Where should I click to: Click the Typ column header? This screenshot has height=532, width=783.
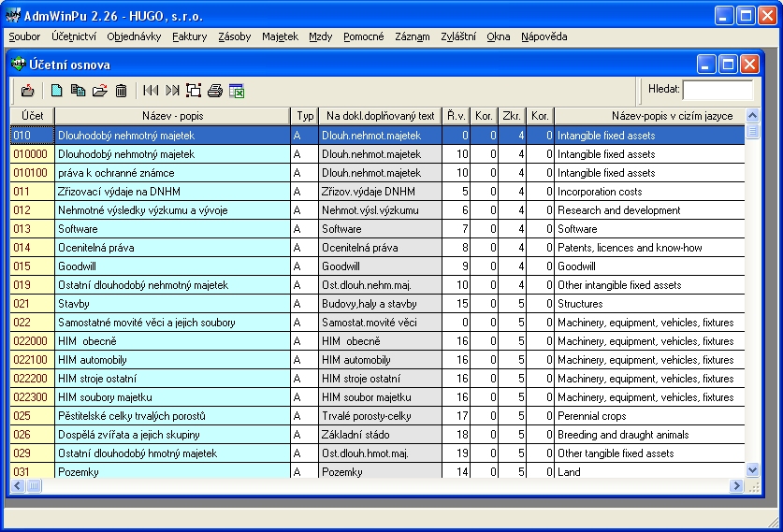click(305, 116)
